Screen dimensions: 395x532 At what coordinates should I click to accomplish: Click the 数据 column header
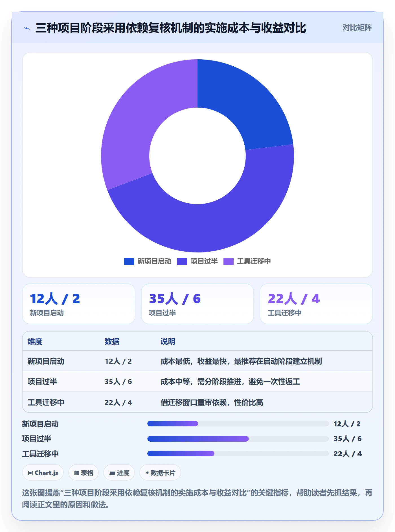pyautogui.click(x=112, y=341)
